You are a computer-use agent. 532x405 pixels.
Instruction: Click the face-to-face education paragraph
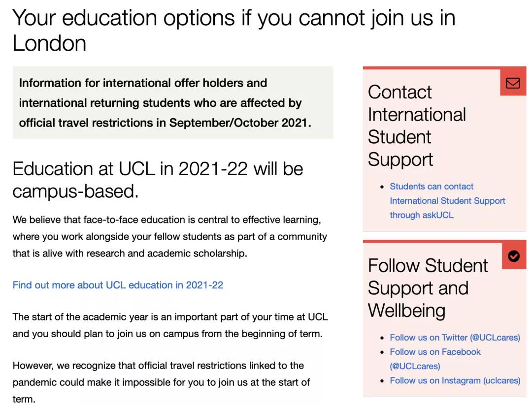[169, 237]
